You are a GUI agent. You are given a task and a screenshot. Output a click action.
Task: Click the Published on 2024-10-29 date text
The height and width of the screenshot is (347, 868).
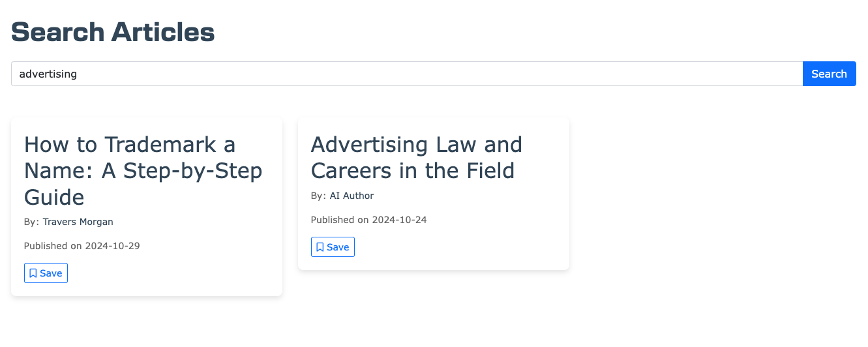pos(82,246)
